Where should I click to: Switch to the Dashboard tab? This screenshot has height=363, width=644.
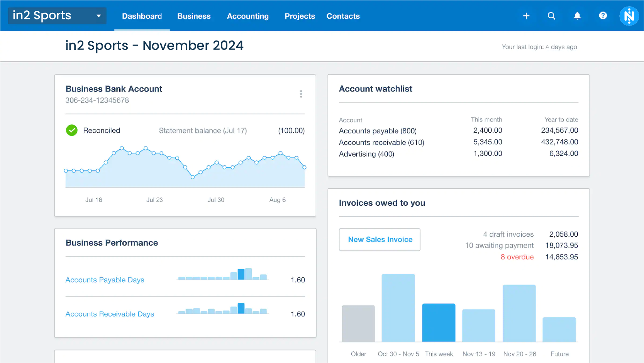point(142,16)
